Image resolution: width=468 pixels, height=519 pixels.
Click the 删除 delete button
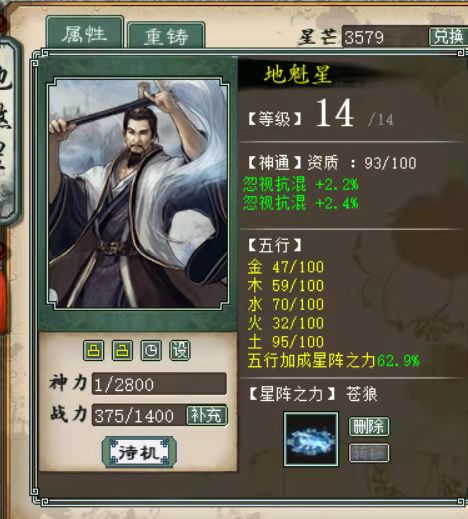[x=369, y=426]
